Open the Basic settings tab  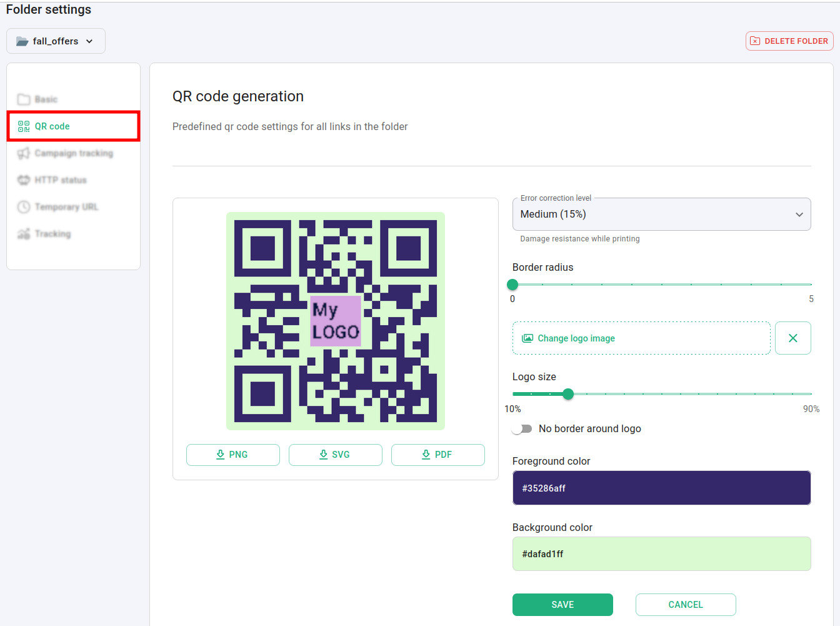(x=46, y=99)
